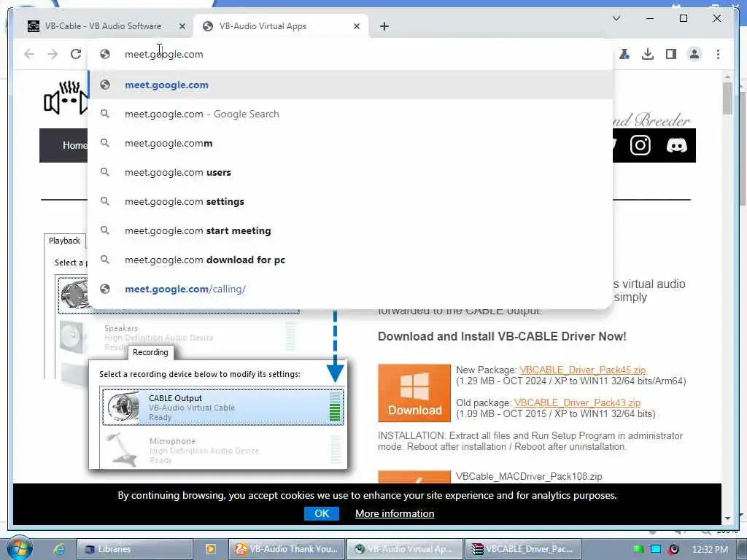747x560 pixels.
Task: Click the taskbar clock 12:32 PM
Action: click(x=710, y=550)
